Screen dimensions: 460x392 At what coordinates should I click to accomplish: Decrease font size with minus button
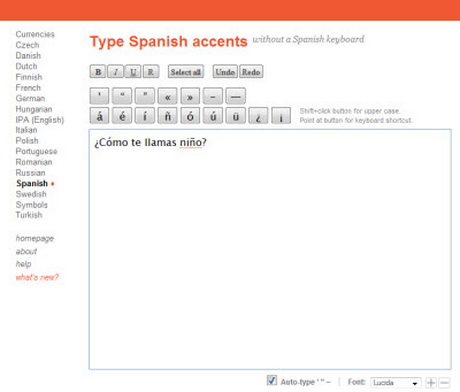click(444, 383)
